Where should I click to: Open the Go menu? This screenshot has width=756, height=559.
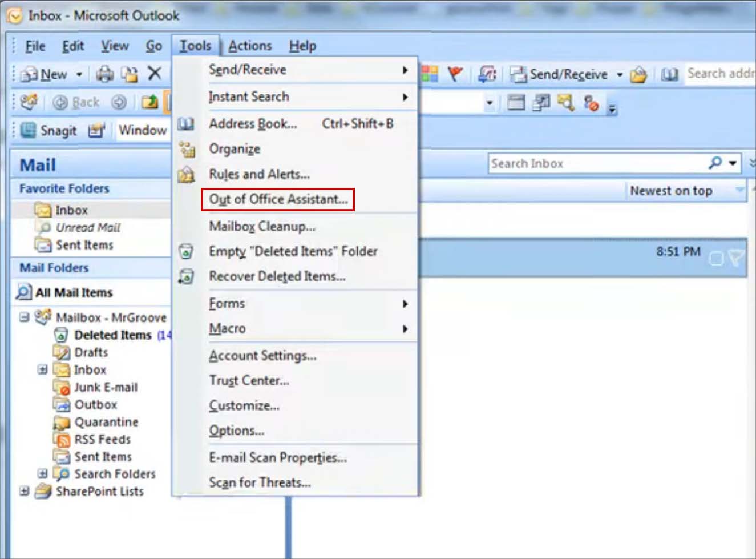click(x=154, y=46)
